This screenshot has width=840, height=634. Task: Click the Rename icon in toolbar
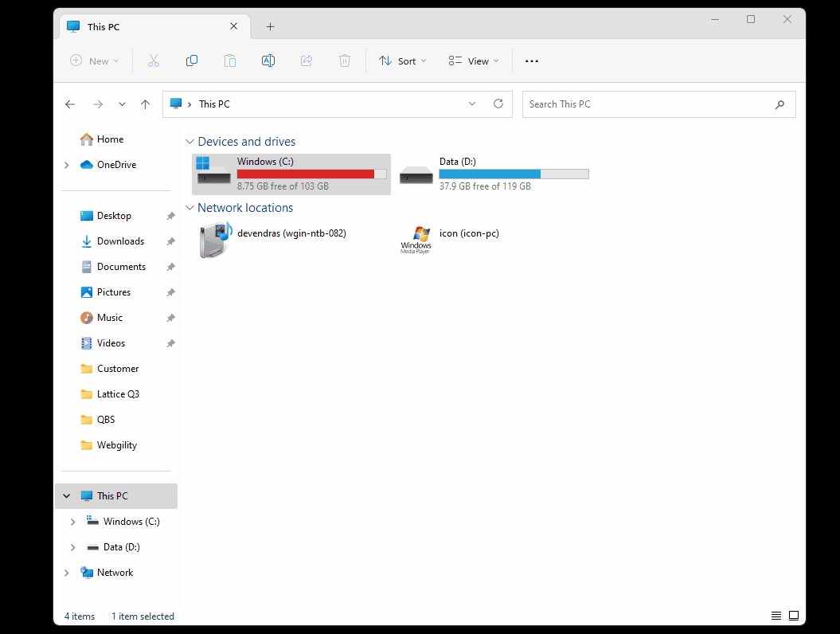[x=268, y=61]
